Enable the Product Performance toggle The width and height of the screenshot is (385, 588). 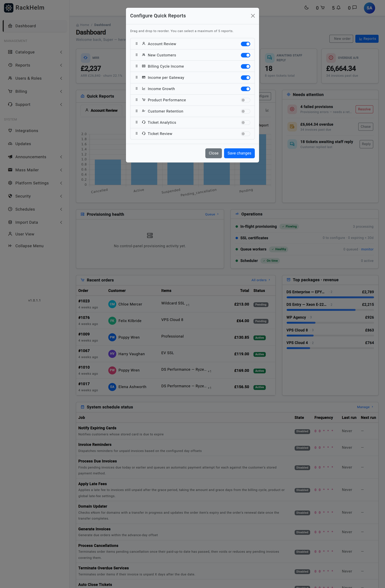[x=245, y=100]
